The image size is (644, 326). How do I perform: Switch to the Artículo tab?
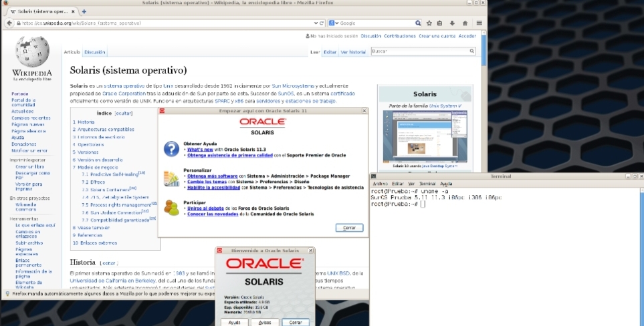(72, 52)
